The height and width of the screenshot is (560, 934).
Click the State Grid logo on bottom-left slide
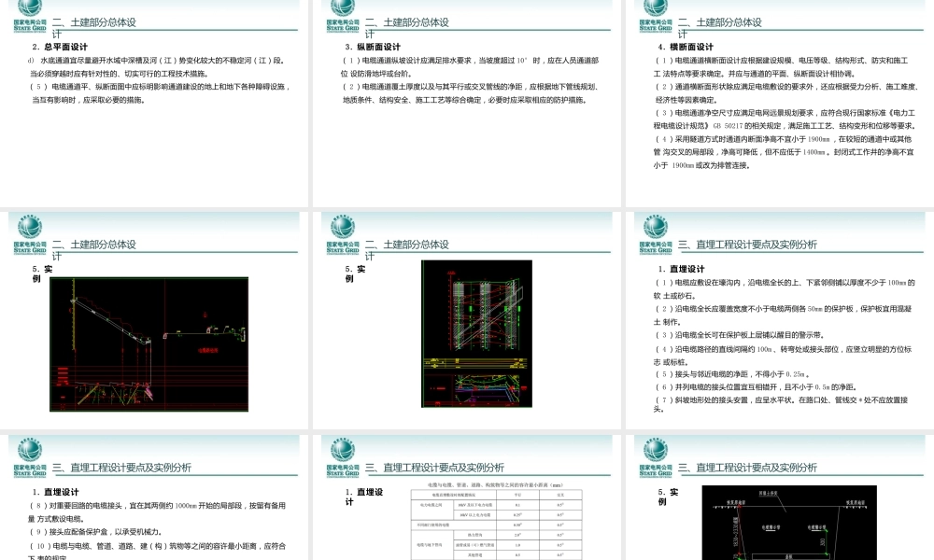pos(30,457)
